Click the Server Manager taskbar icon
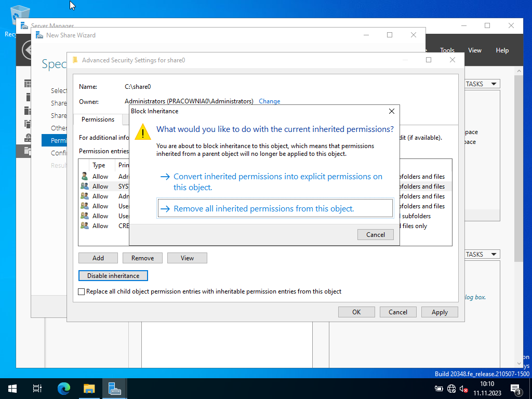Screen dimensions: 532x399 click(x=114, y=389)
